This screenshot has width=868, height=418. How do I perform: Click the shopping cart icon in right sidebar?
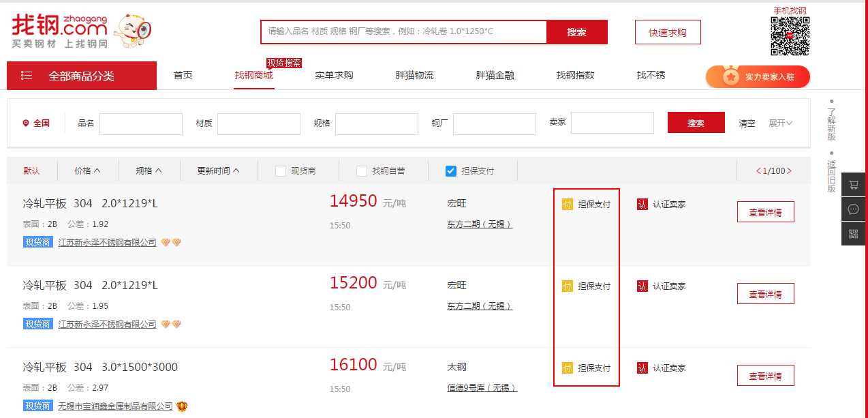853,185
